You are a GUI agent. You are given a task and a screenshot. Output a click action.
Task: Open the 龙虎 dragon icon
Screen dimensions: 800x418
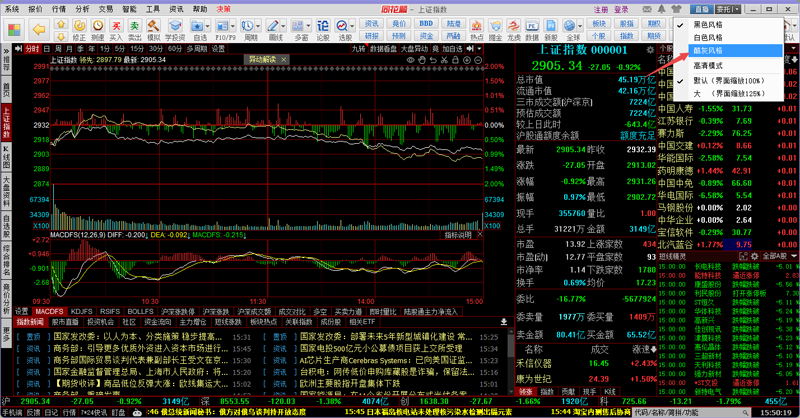tap(513, 26)
